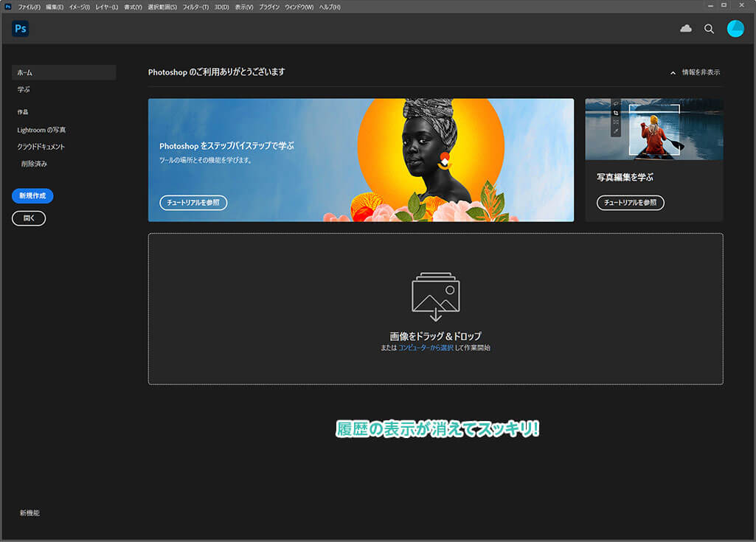Open the 選択範囲(S) menu
756x542 pixels.
click(162, 7)
